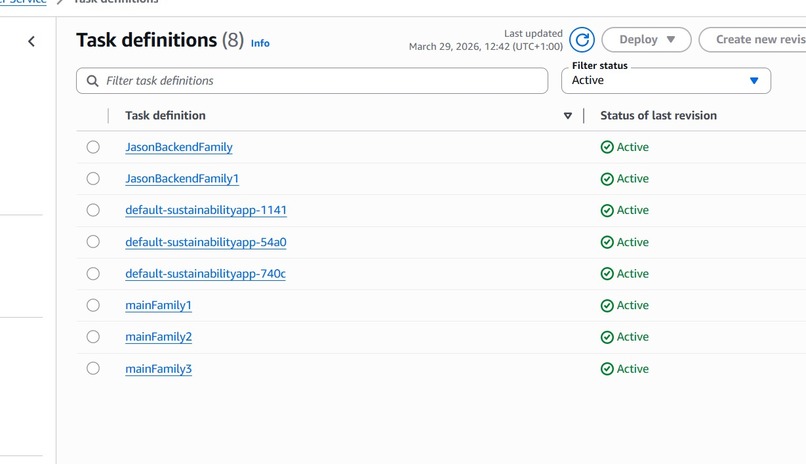This screenshot has width=806, height=464.
Task: Select the mainFamily2 radio button
Action: pyautogui.click(x=93, y=337)
